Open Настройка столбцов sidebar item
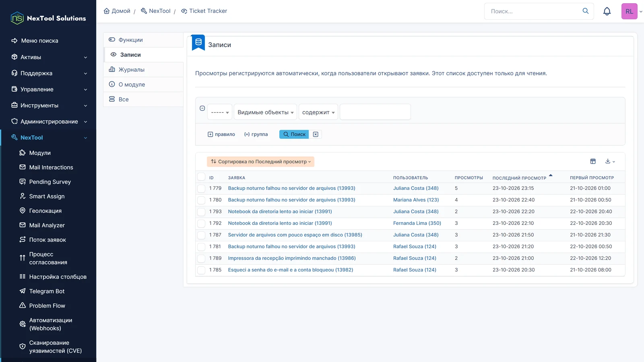Image resolution: width=644 pixels, height=362 pixels. coord(58,277)
